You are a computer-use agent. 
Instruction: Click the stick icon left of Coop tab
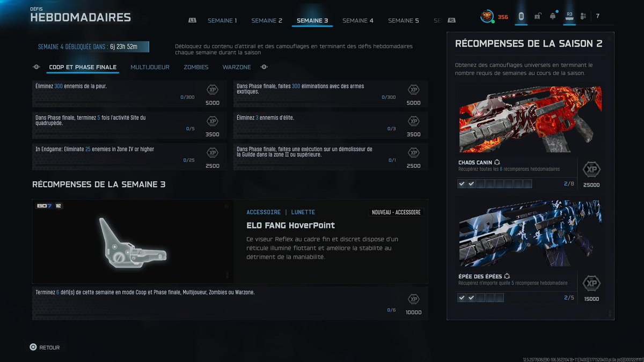pyautogui.click(x=36, y=67)
